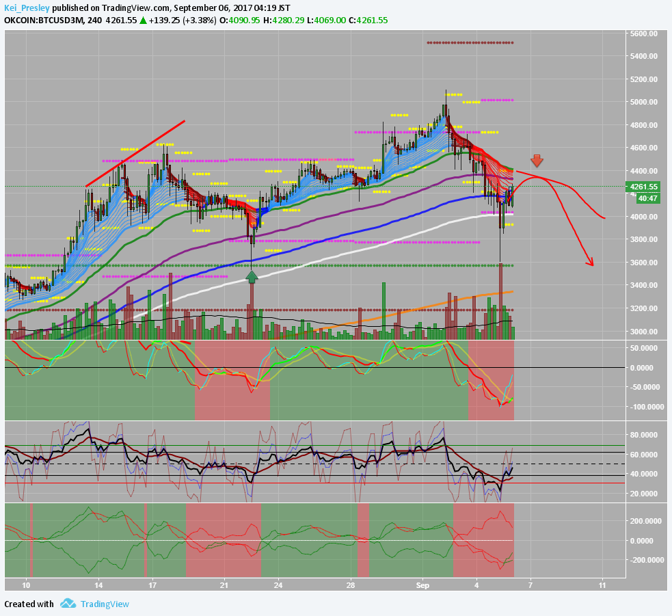Click the 21 date label on the time axis
Image resolution: width=672 pixels, height=616 pixels.
click(224, 585)
